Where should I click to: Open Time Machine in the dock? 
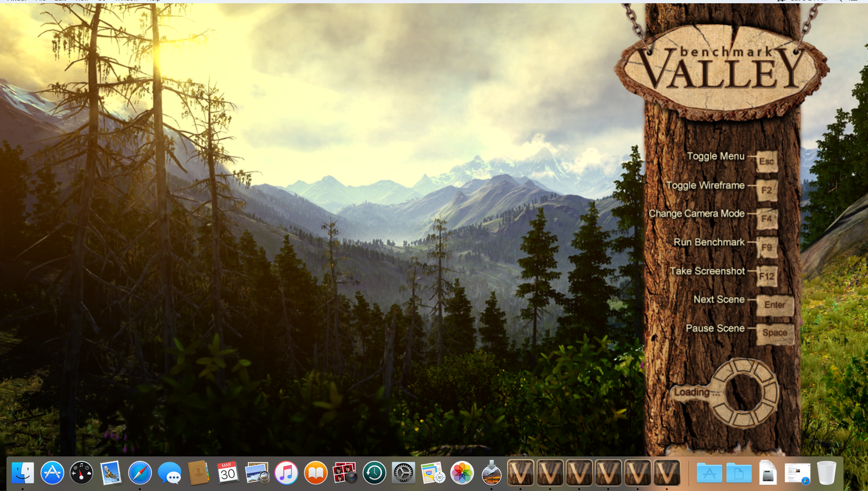(374, 473)
